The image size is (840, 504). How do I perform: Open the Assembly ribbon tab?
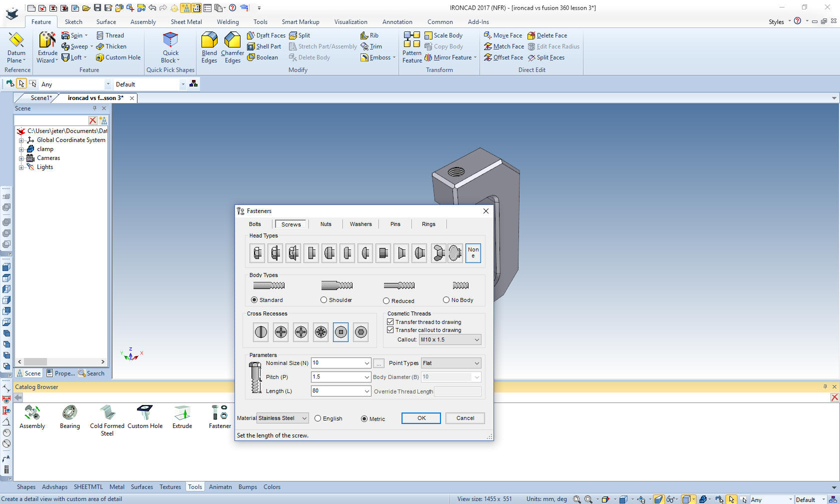click(x=143, y=22)
